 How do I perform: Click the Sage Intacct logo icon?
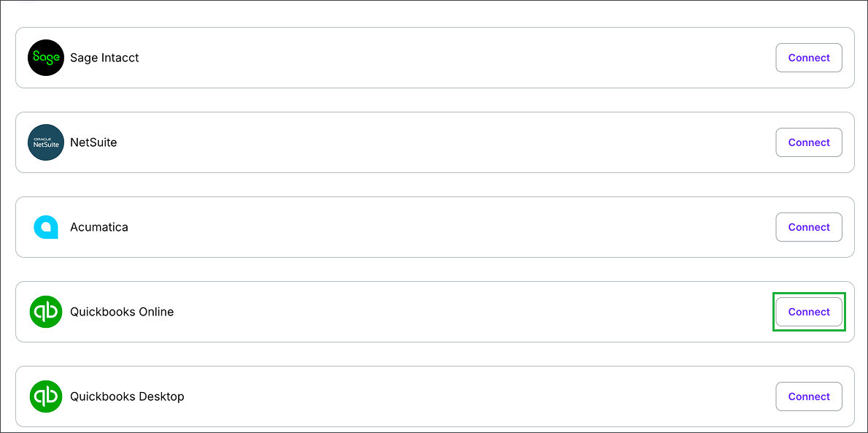point(46,58)
